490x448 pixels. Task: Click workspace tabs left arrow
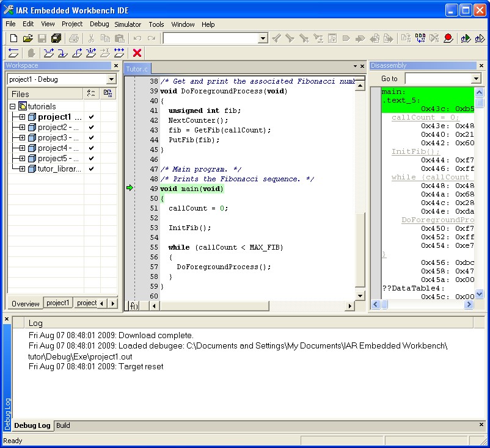pos(101,303)
